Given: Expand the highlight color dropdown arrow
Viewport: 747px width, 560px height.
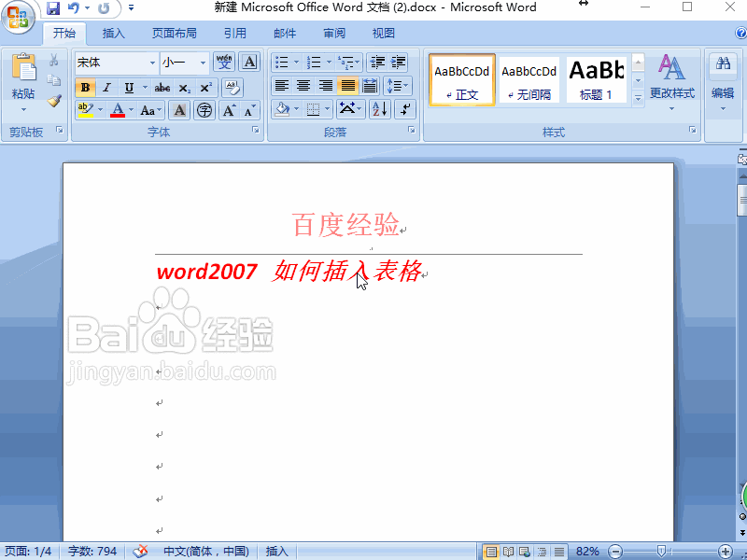Looking at the screenshot, I should tap(100, 110).
